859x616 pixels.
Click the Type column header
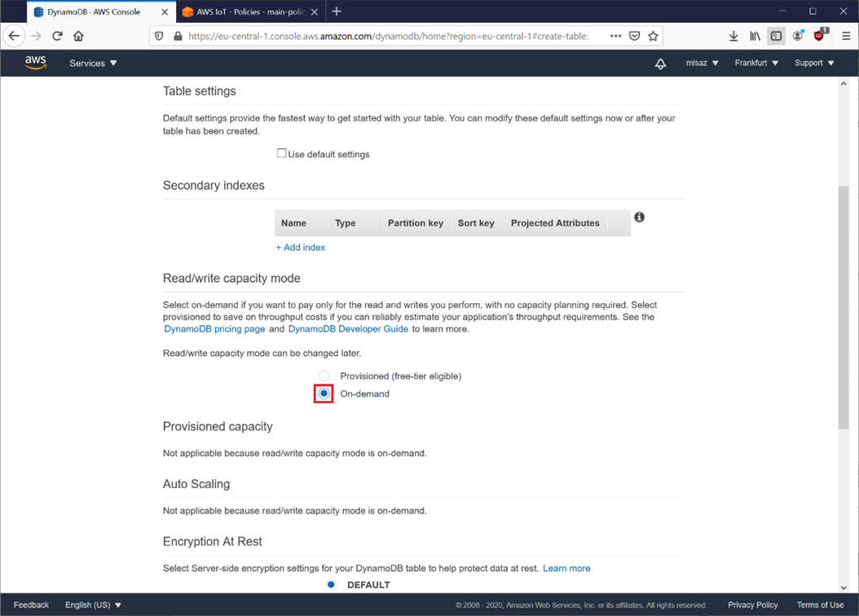(x=345, y=223)
